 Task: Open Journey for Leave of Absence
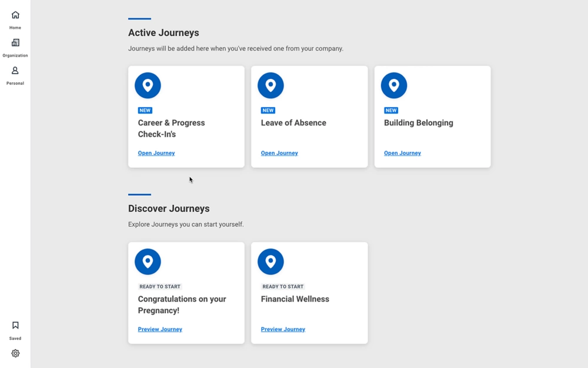coord(279,153)
